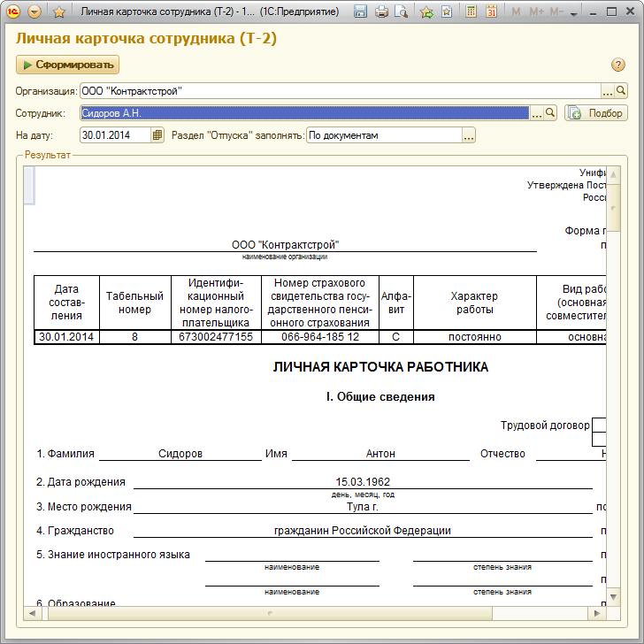Screen dimensions: 644x644
Task: Click the На дату field 30.01.2014
Action: [x=115, y=135]
